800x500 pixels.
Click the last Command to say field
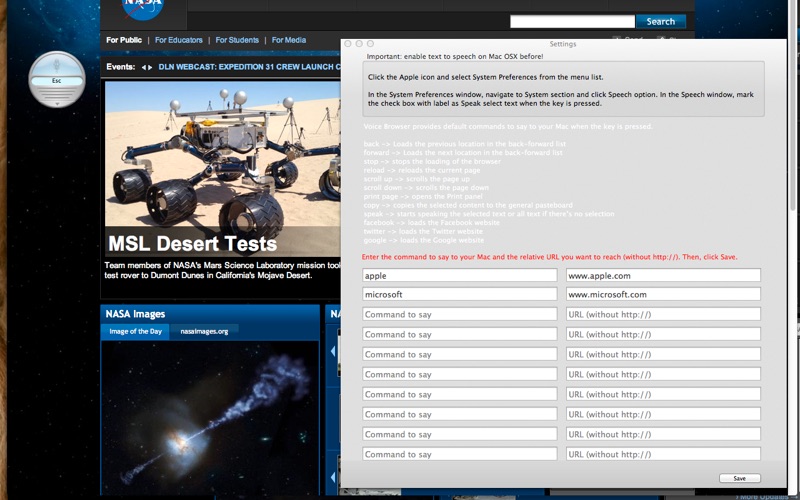(460, 454)
